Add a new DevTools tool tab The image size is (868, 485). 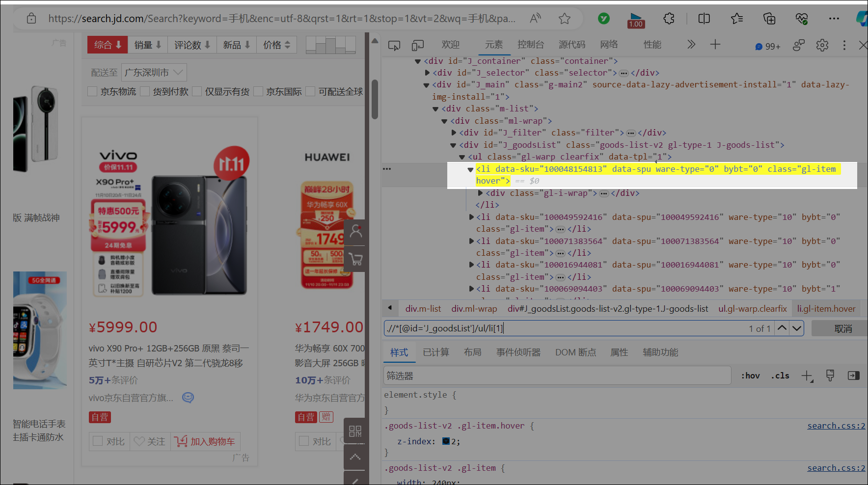point(715,45)
